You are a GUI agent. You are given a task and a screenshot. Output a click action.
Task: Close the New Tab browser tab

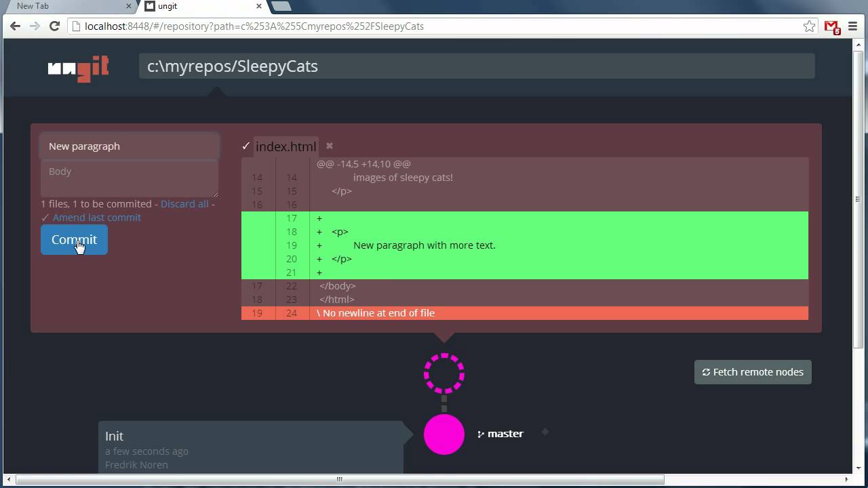point(128,6)
